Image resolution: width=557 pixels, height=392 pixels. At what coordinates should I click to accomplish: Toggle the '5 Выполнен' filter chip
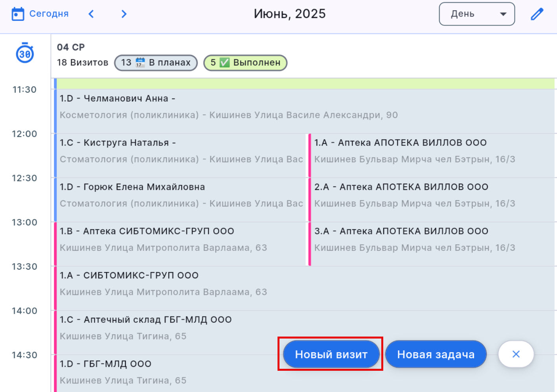coord(245,63)
